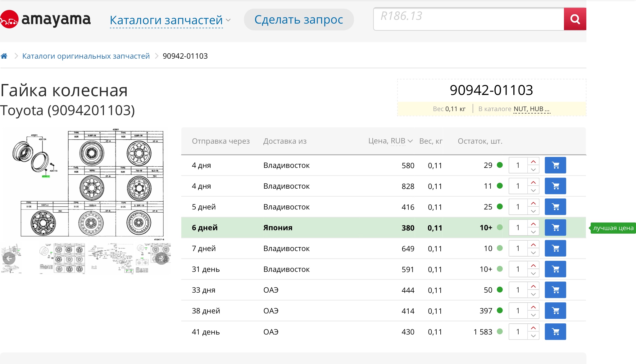
Task: Add the 41-day UAE offer to cart
Action: (x=555, y=331)
